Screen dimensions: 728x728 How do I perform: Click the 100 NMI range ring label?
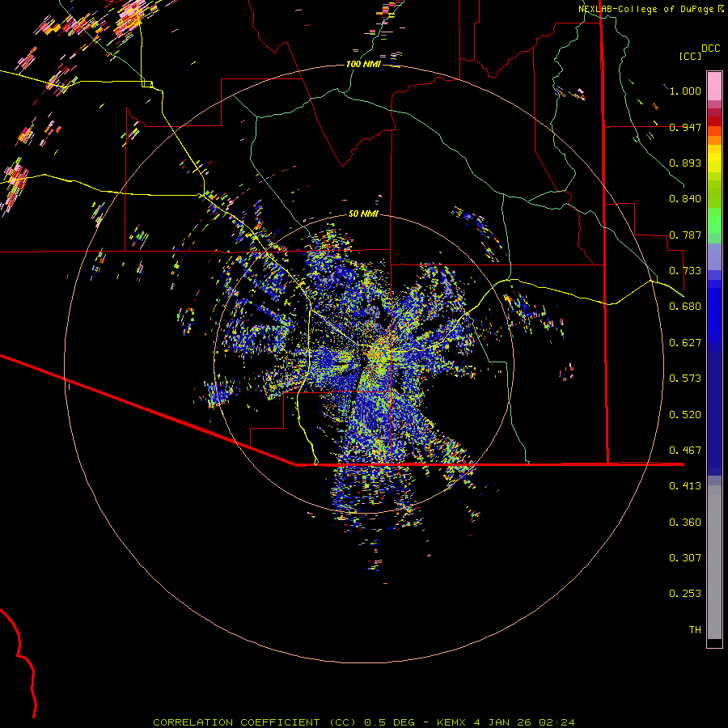[363, 64]
